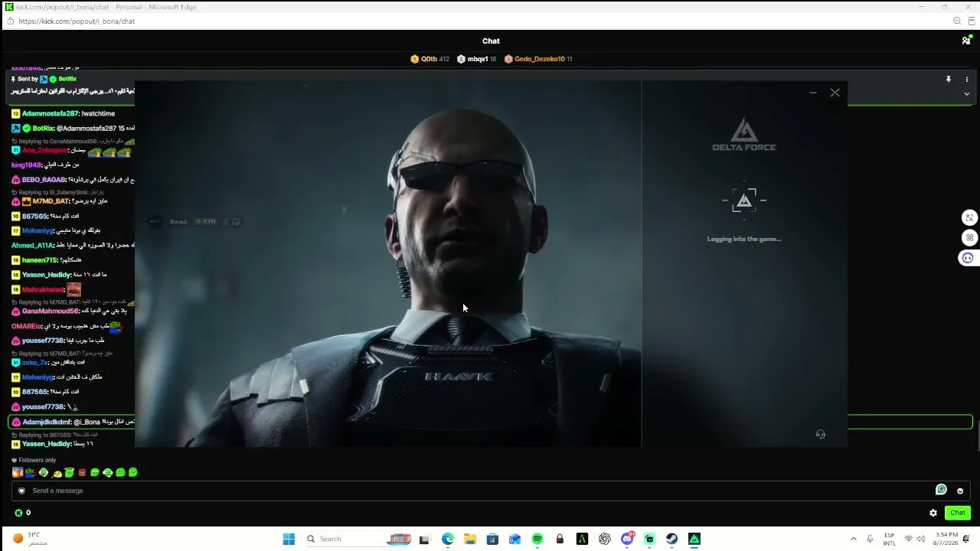This screenshot has height=551, width=980.
Task: Click the Kick points balance icon
Action: (x=18, y=513)
